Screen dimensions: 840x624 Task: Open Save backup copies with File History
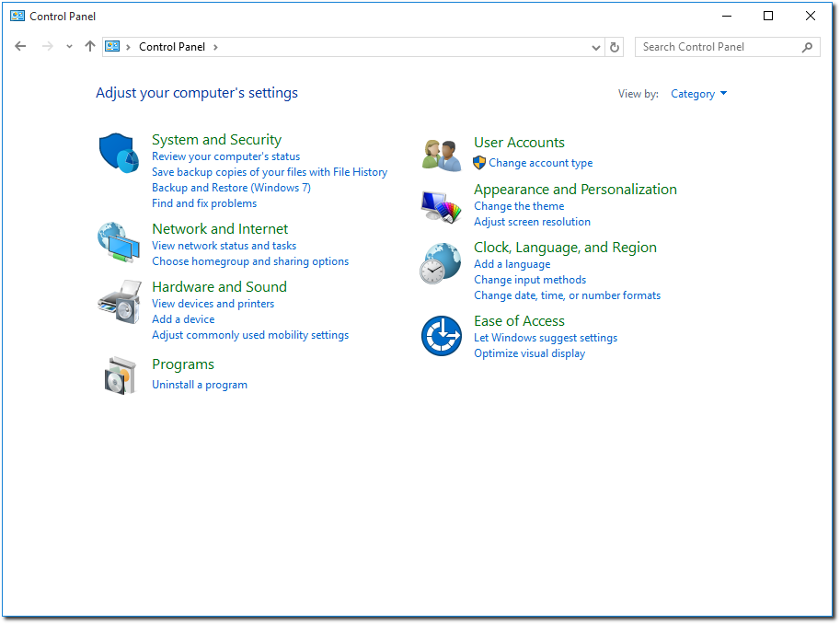tap(270, 172)
